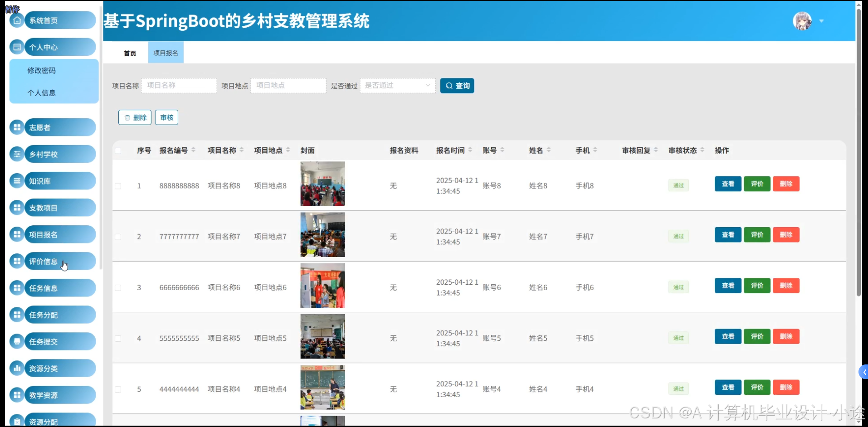This screenshot has height=427, width=868.
Task: Click the 审核 review button
Action: click(166, 117)
